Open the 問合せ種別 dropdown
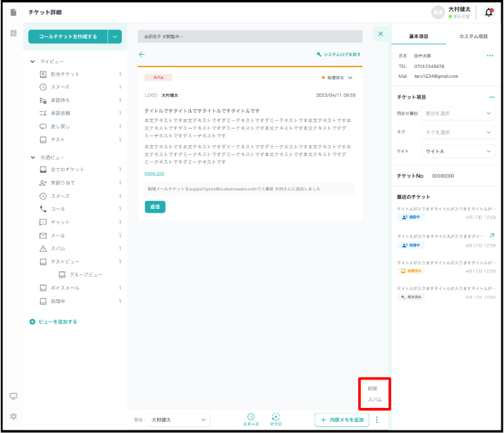This screenshot has width=504, height=433. point(458,113)
